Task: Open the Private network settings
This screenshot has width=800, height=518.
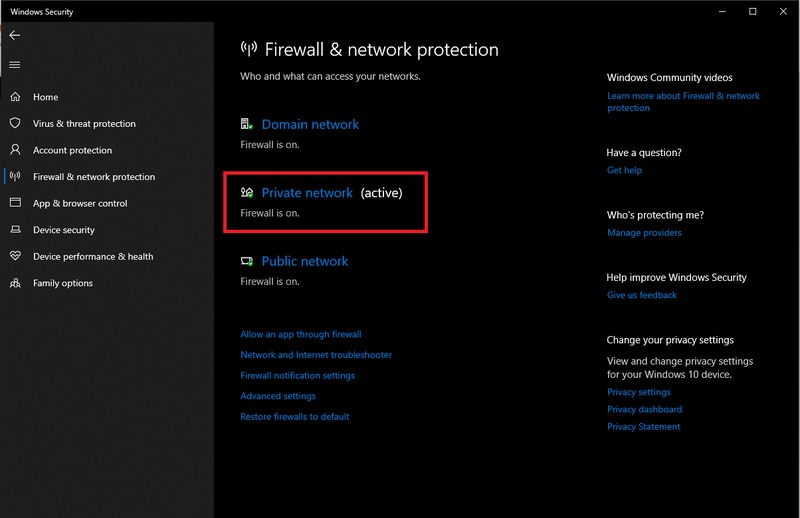Action: click(307, 193)
